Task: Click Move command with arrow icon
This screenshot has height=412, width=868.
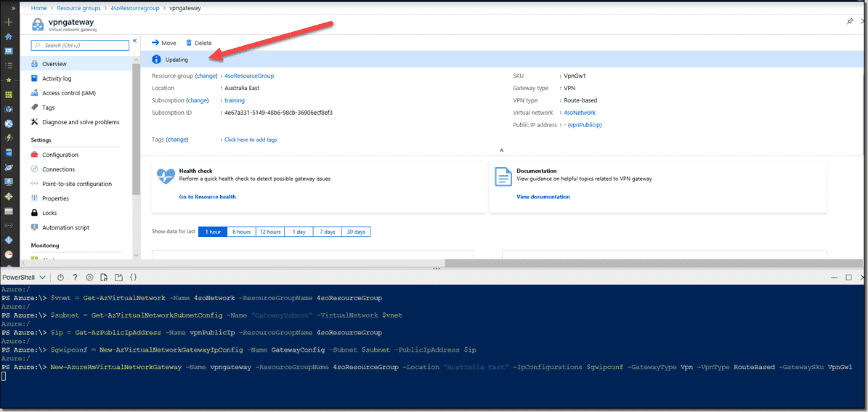Action: (164, 43)
